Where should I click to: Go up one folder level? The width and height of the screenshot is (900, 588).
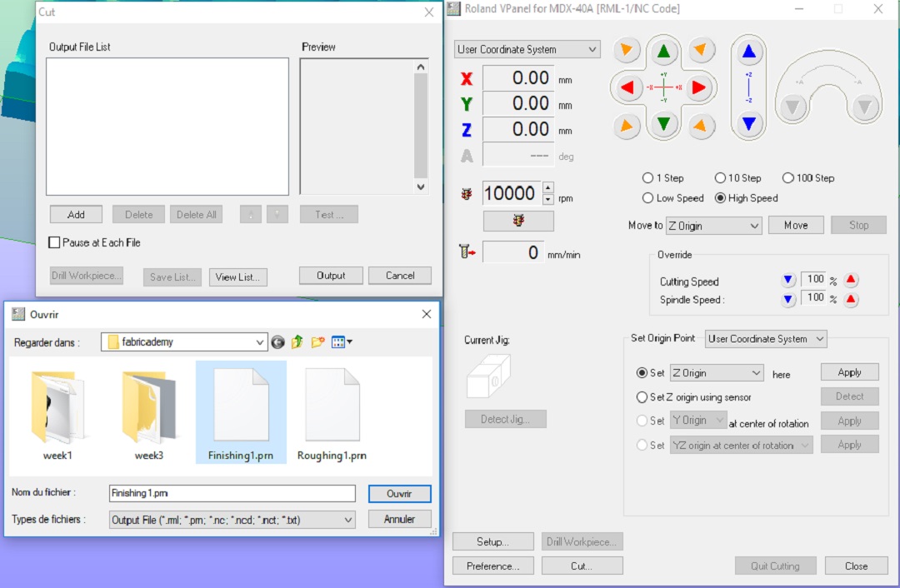[297, 342]
